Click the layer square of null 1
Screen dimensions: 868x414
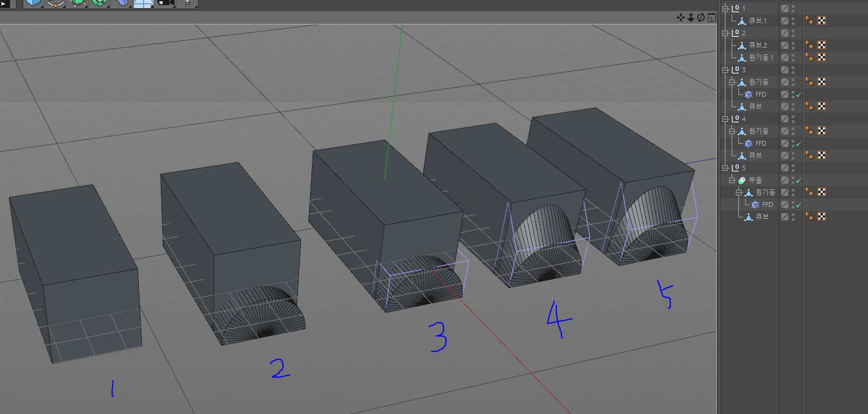tap(784, 9)
